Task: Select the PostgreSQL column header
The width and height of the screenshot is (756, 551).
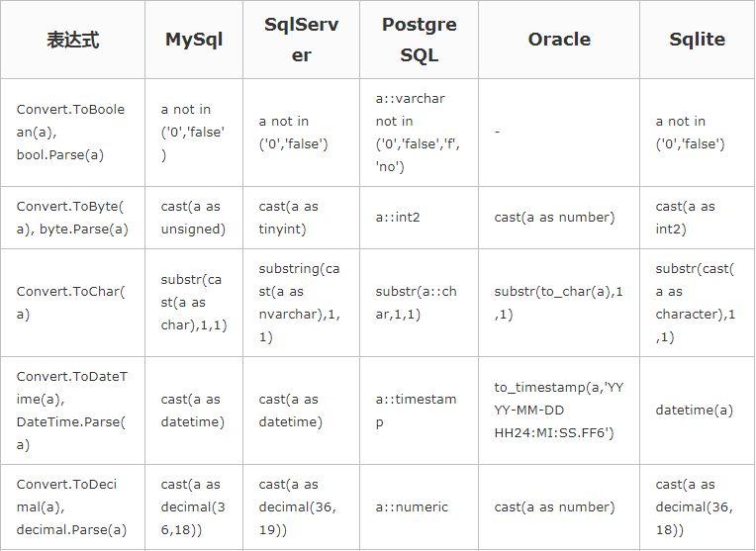Action: pos(419,40)
